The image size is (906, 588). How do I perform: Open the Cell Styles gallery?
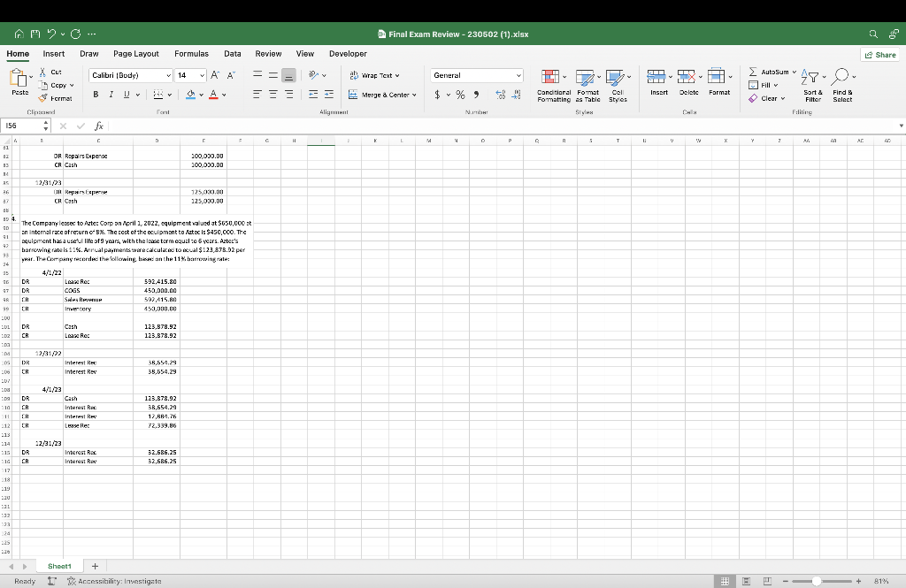click(x=617, y=84)
